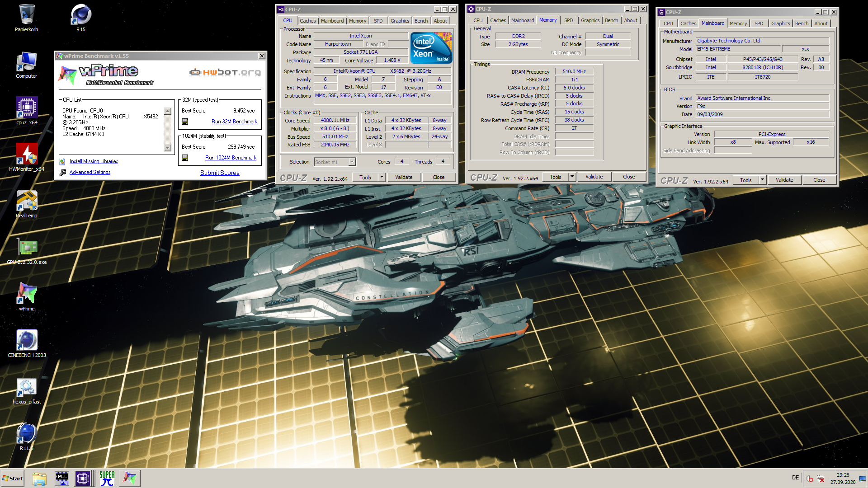
Task: Click the volume muted tray icon
Action: coord(810,479)
